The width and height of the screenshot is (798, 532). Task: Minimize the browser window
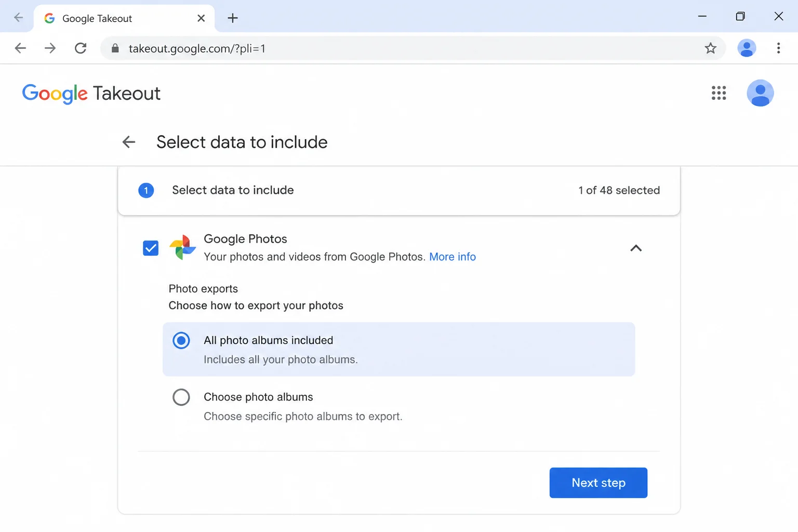pyautogui.click(x=702, y=17)
